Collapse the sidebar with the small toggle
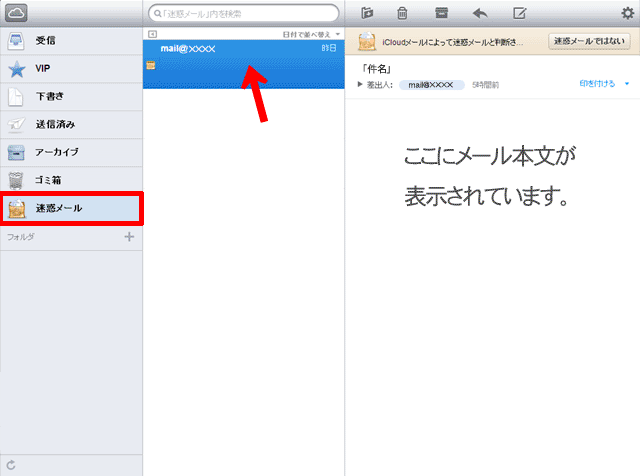Image resolution: width=640 pixels, height=476 pixels. pos(152,34)
